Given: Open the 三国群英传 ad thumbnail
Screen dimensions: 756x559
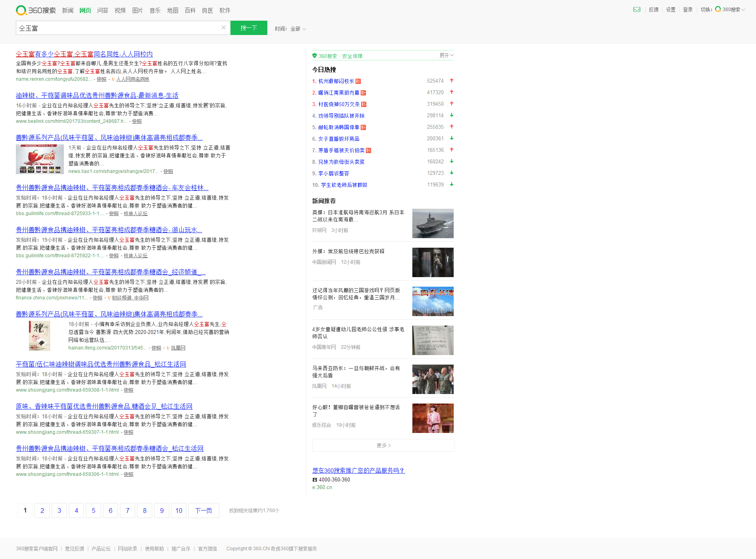Looking at the screenshot, I should click(x=433, y=301).
